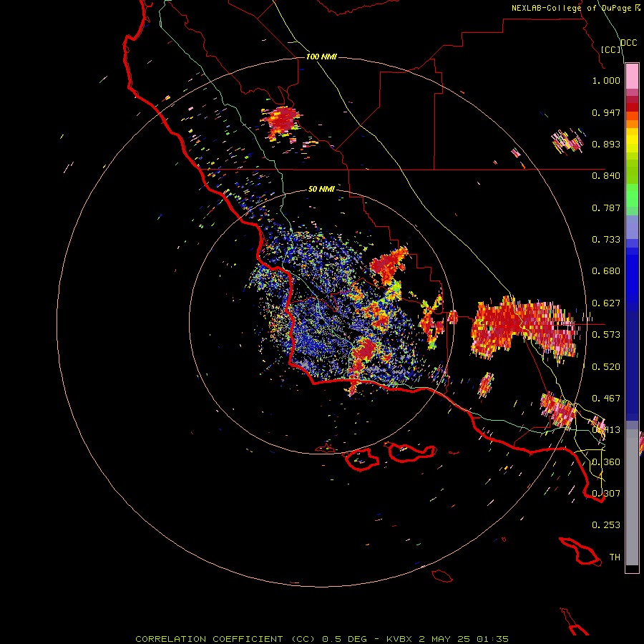Click the 0.360 color scale label

(x=606, y=462)
